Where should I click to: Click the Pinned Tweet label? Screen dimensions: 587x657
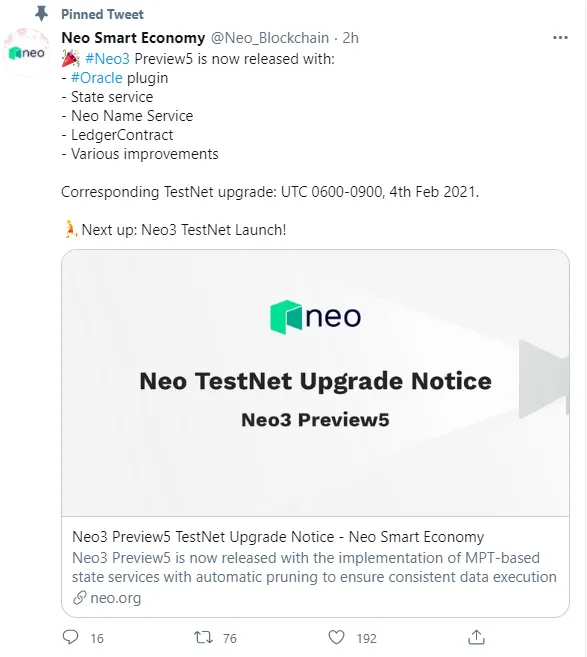[x=102, y=14]
